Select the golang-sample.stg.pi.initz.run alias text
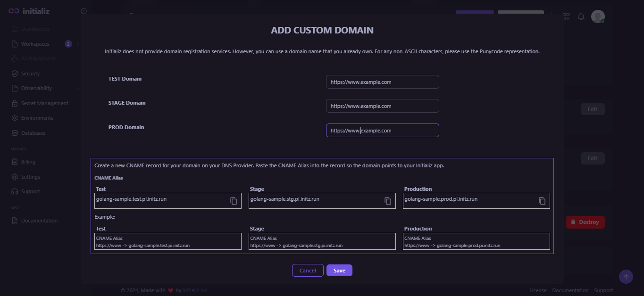The width and height of the screenshot is (644, 296). (x=285, y=199)
